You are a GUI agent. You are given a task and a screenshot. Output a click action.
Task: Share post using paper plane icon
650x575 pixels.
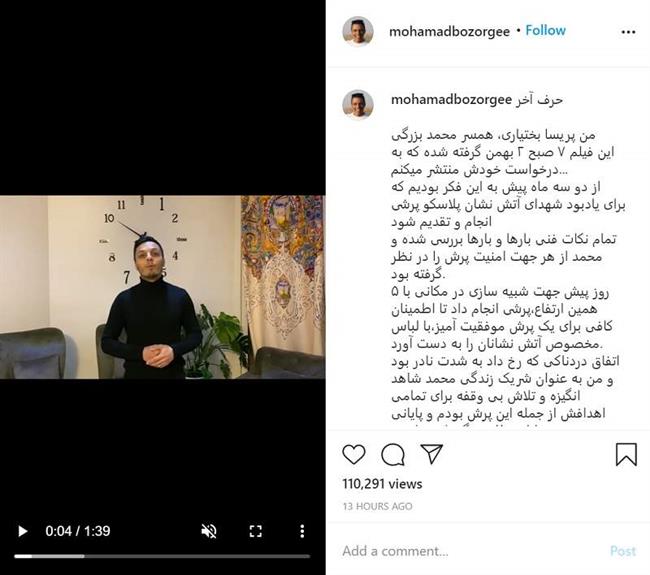tap(432, 454)
